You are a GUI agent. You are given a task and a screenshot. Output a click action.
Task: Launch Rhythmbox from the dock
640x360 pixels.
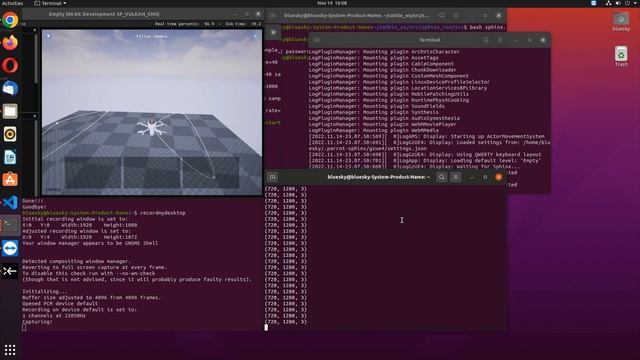10,134
